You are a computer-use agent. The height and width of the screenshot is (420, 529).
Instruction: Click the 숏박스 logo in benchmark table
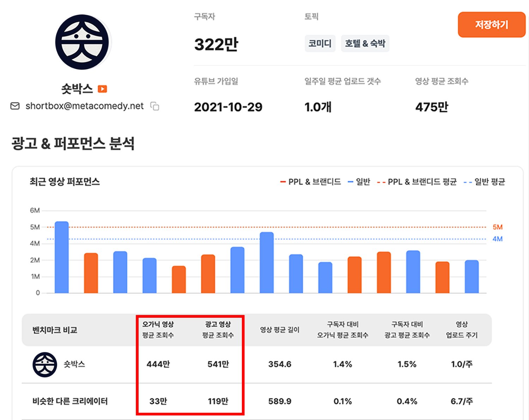[45, 364]
